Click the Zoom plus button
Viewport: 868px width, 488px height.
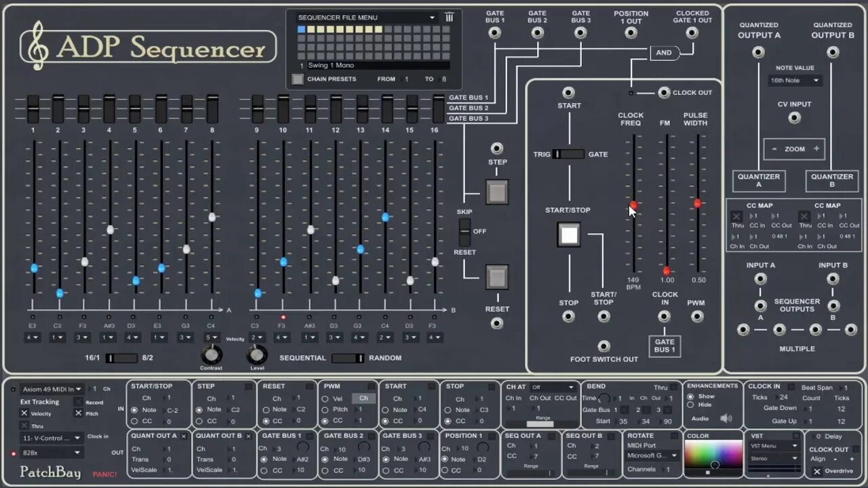pyautogui.click(x=816, y=149)
